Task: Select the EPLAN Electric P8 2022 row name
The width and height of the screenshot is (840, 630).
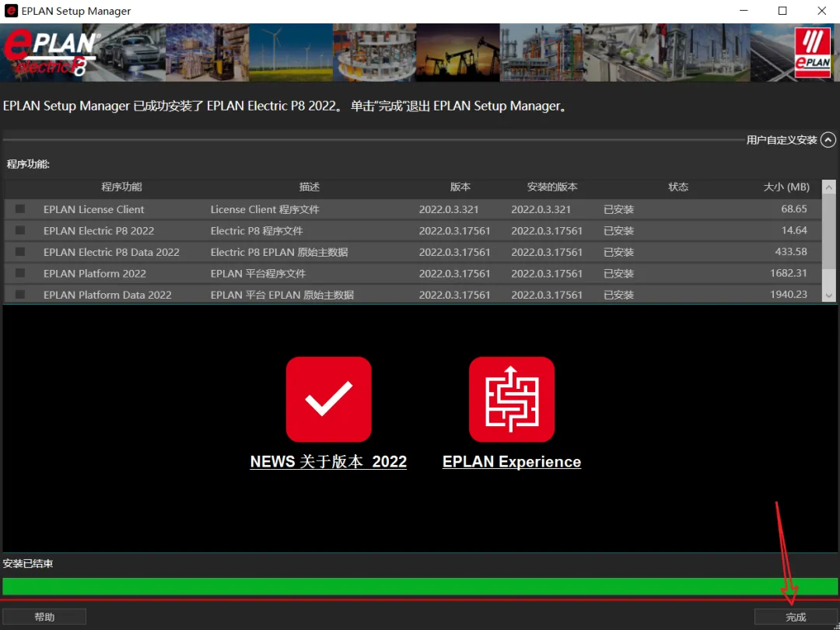Action: pyautogui.click(x=99, y=231)
